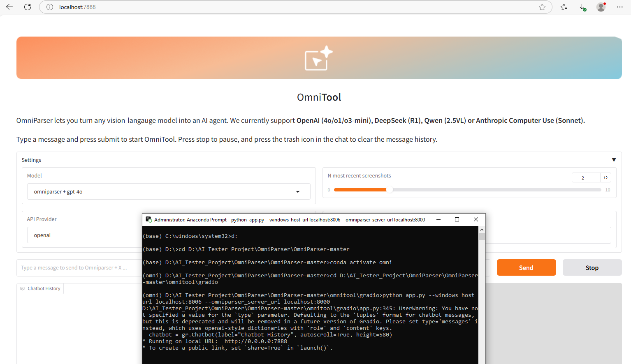Click the N most recent screenshots number field

tap(586, 177)
